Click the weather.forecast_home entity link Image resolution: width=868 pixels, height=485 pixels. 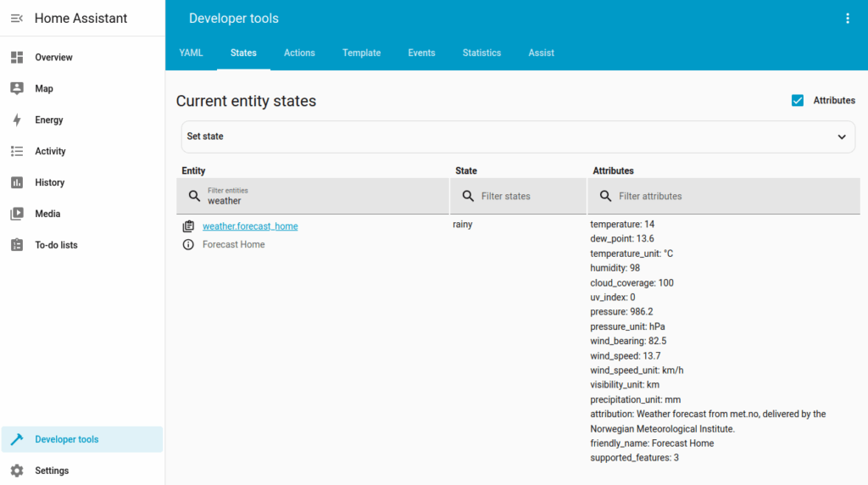[250, 226]
